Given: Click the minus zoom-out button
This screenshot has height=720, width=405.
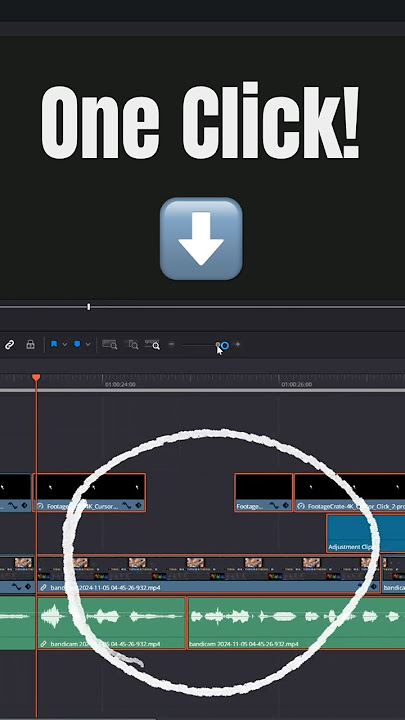Looking at the screenshot, I should [x=172, y=344].
